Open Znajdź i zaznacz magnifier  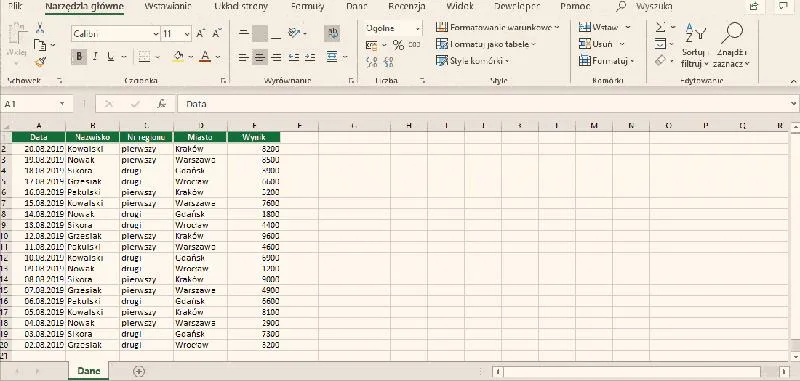[732, 45]
